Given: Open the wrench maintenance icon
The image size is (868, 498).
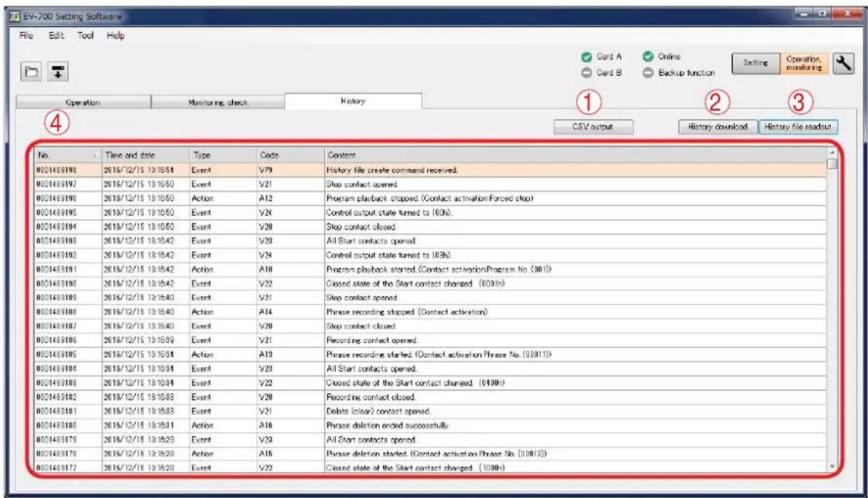Looking at the screenshot, I should tap(843, 63).
